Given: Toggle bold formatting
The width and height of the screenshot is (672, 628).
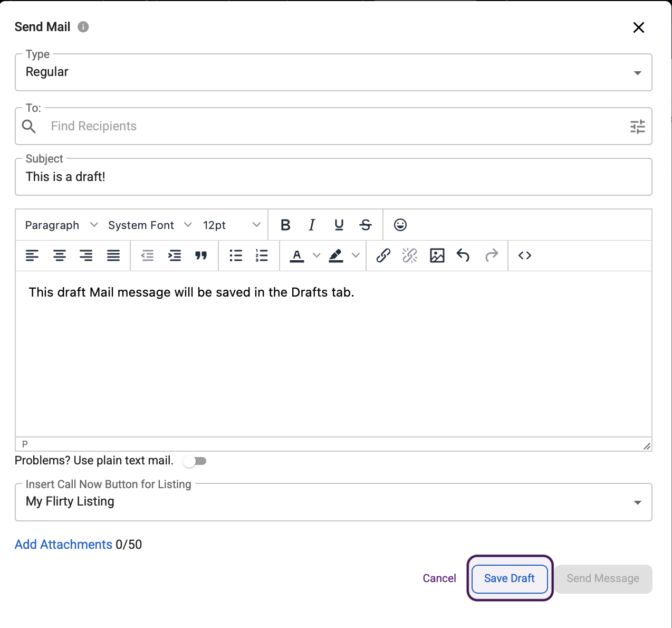Looking at the screenshot, I should [285, 225].
